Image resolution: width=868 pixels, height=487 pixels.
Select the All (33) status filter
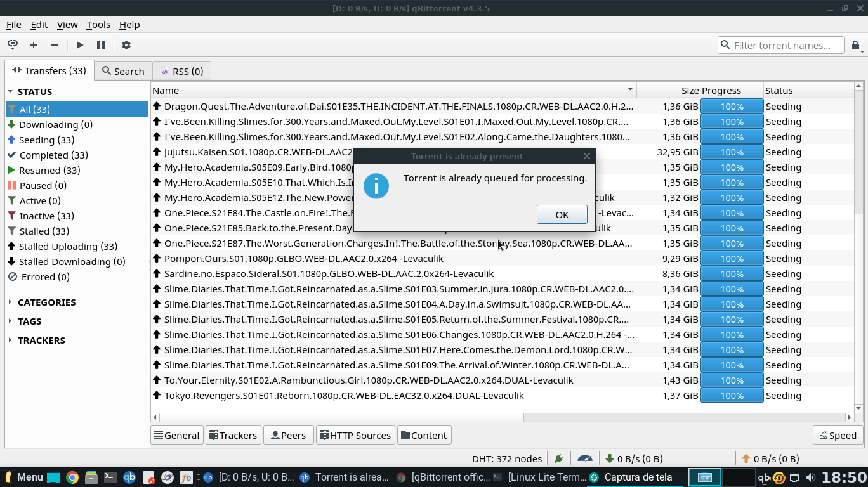77,109
